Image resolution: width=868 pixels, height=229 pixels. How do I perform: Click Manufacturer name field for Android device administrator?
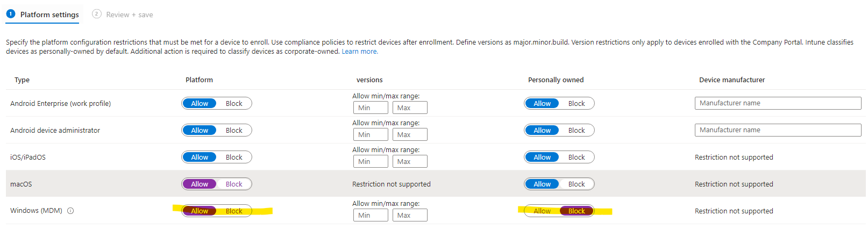click(778, 130)
